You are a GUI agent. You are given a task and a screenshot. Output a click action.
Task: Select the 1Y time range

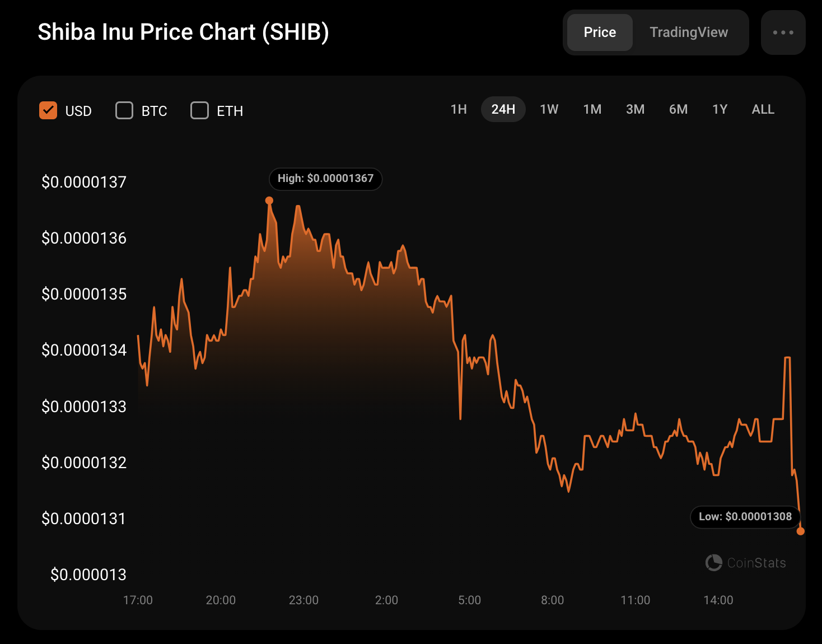click(720, 109)
